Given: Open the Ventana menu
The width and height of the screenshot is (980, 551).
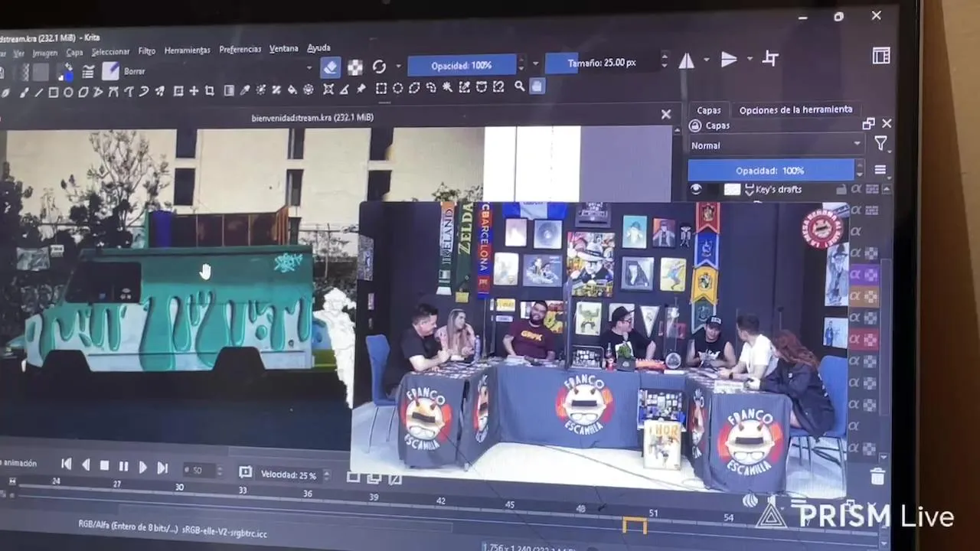Looking at the screenshot, I should click(283, 48).
